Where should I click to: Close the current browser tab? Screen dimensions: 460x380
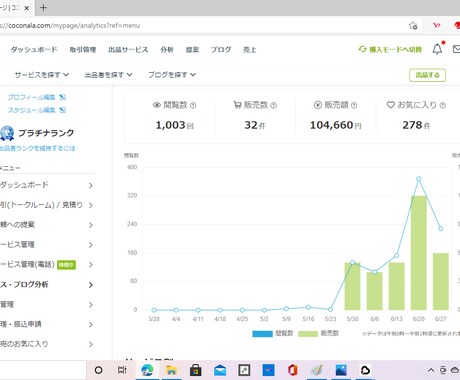27,8
